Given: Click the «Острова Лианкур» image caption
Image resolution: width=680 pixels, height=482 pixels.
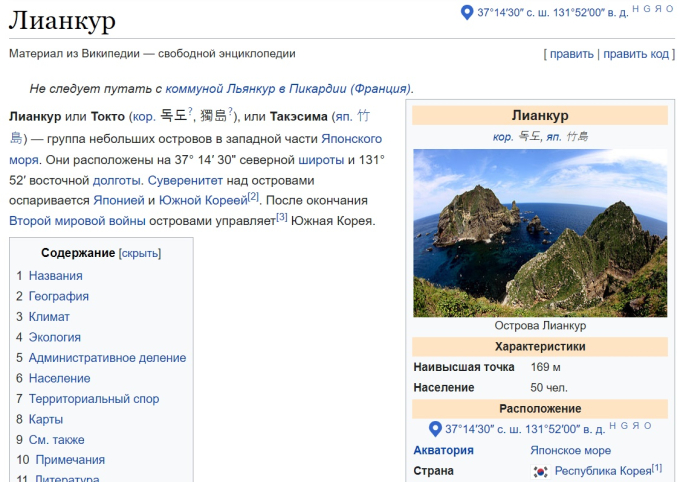Looking at the screenshot, I should [540, 326].
